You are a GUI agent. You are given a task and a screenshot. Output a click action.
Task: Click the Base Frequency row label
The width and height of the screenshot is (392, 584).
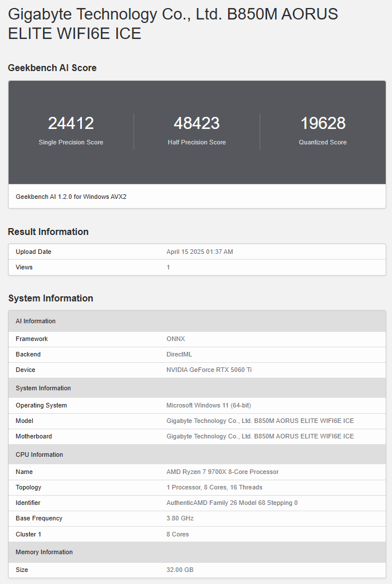39,519
